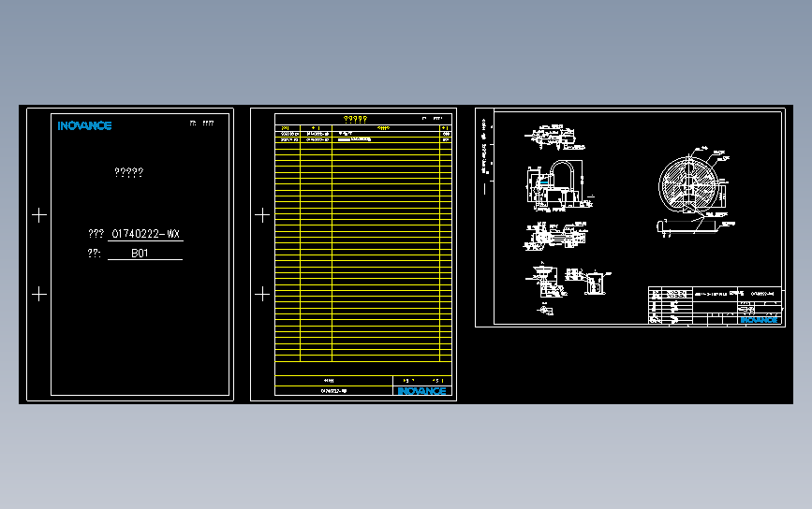Click the upper cross mark beside the cover sheet
This screenshot has width=812, height=509.
tap(39, 215)
